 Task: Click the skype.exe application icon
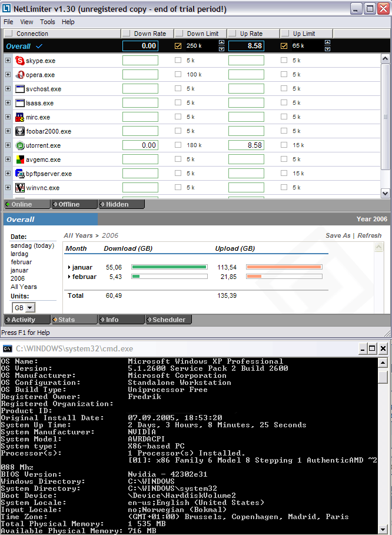(20, 61)
